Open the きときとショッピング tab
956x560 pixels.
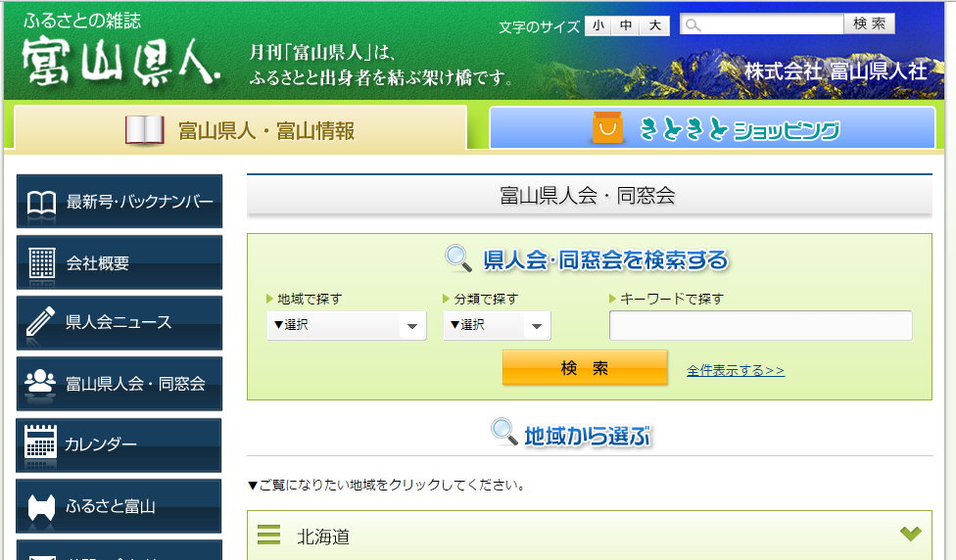click(712, 128)
